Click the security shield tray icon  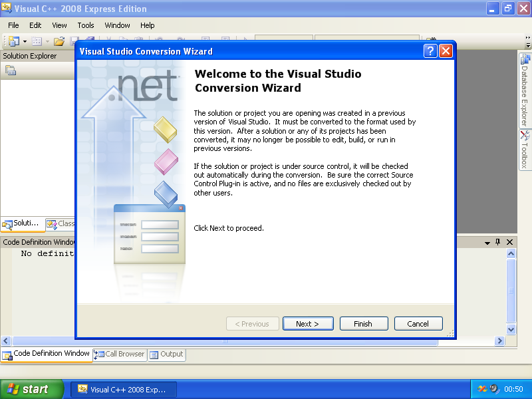point(483,389)
